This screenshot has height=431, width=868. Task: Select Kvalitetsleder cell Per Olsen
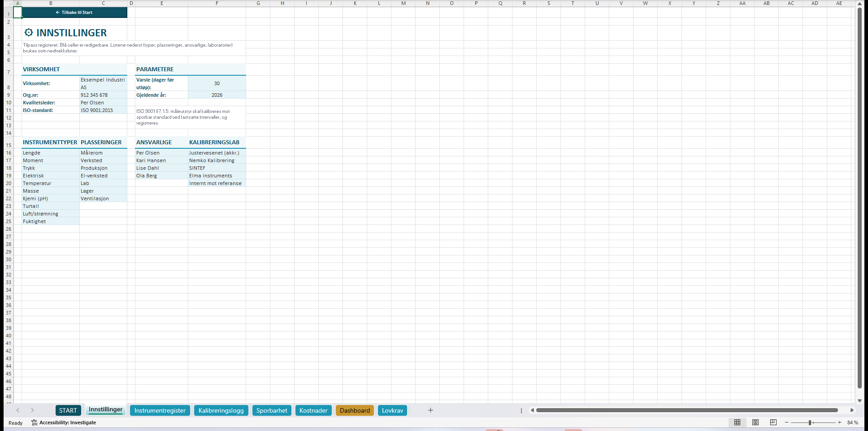pos(104,103)
